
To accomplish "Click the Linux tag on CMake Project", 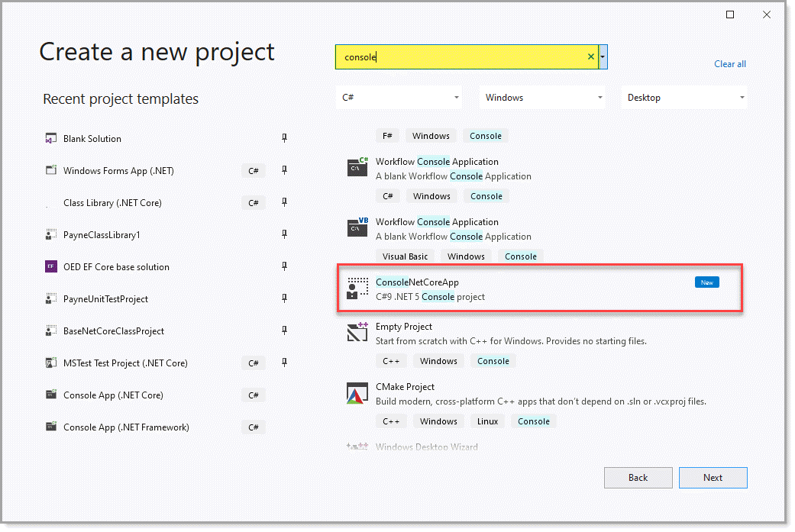I will 487,421.
